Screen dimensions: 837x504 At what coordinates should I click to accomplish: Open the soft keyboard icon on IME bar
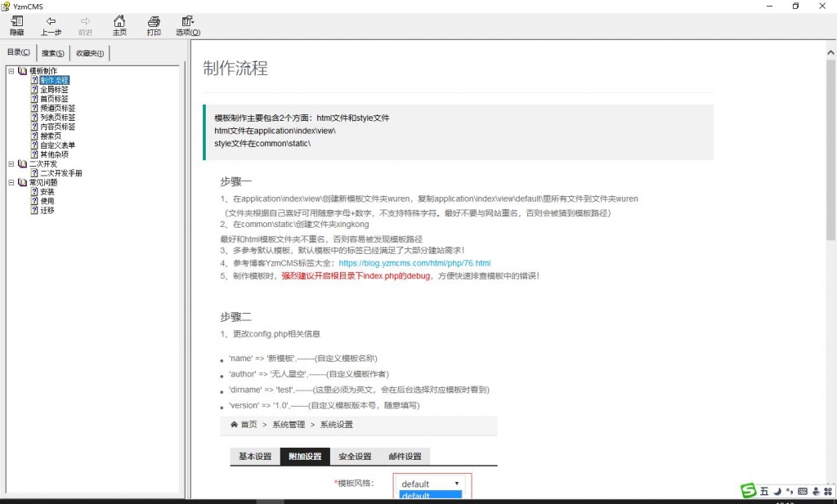click(x=803, y=491)
